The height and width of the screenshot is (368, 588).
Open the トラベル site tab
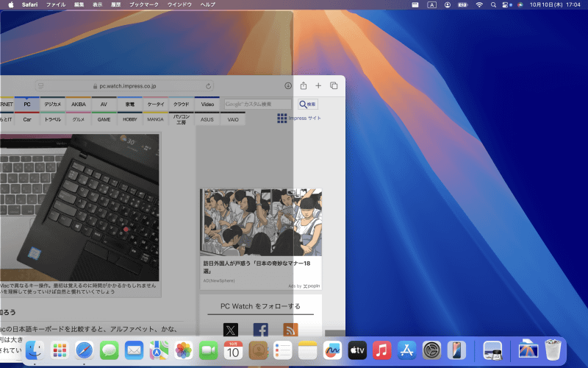(52, 119)
